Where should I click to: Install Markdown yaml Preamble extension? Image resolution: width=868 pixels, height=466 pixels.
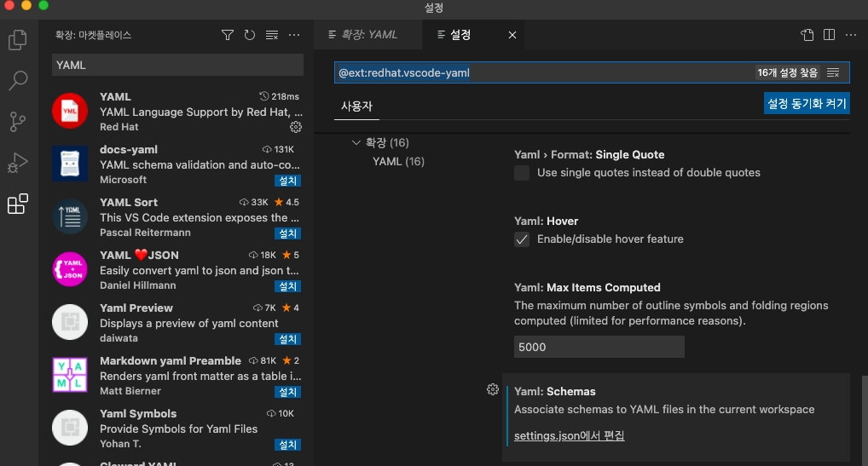coord(287,392)
